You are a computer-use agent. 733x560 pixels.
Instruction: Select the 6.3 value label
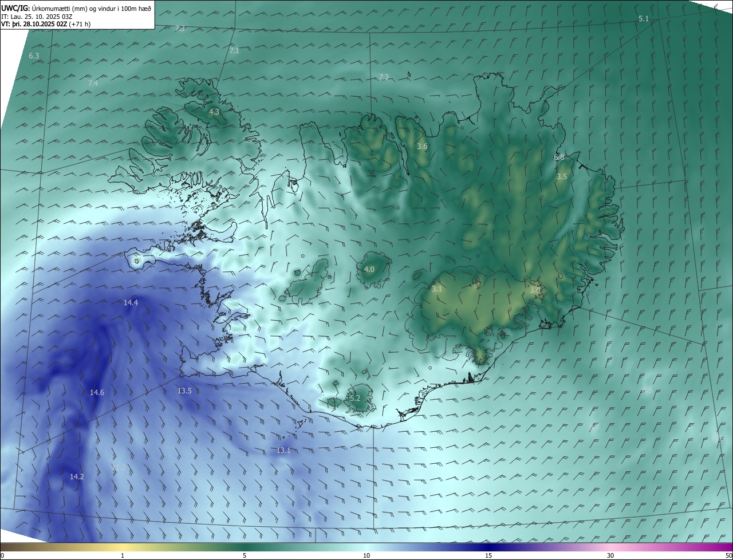tap(34, 56)
